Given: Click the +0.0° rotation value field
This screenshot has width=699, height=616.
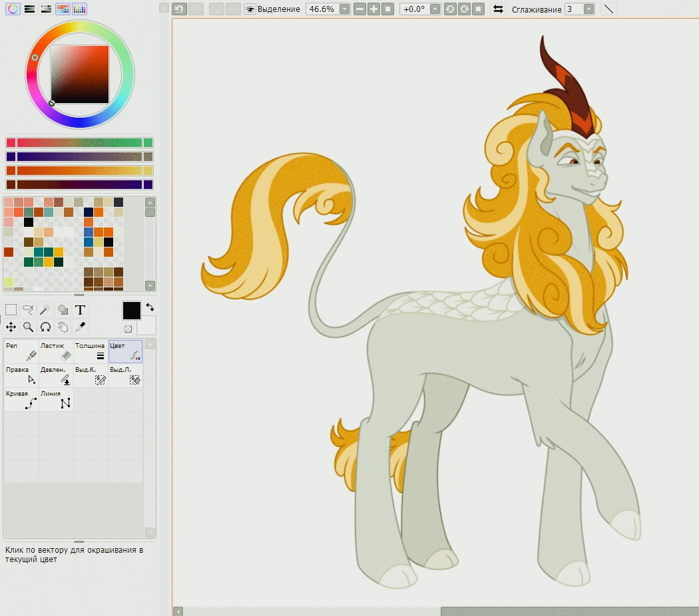Looking at the screenshot, I should coord(414,9).
